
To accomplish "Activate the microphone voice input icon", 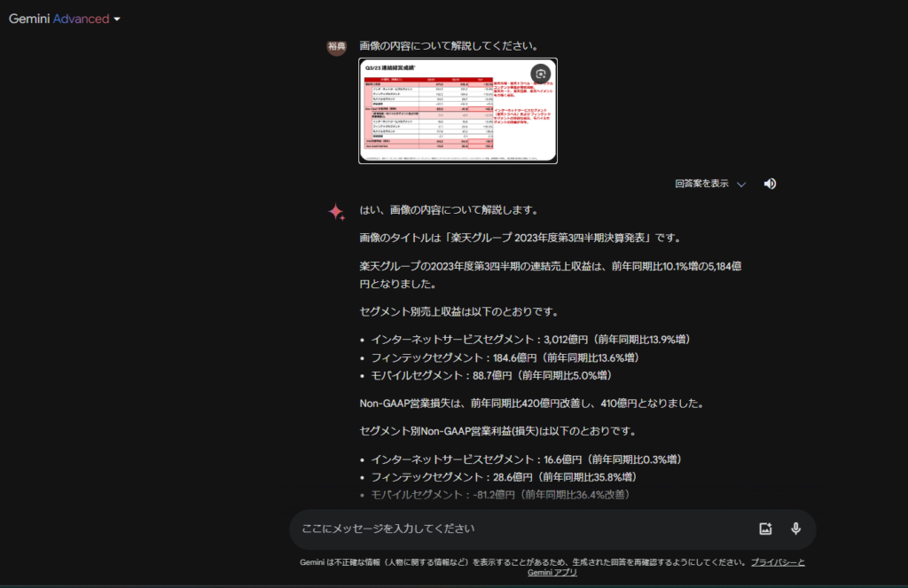I will coord(795,529).
